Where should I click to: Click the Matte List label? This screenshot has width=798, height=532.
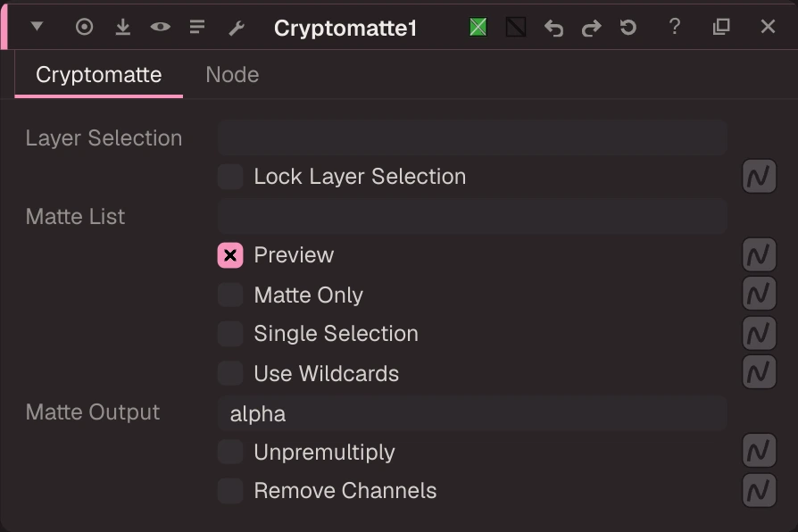pos(75,216)
